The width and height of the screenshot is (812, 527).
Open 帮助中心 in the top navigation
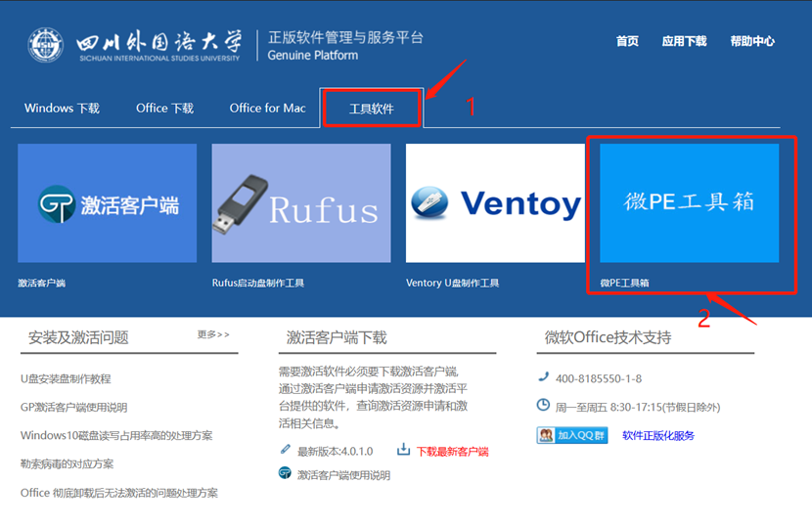click(751, 41)
